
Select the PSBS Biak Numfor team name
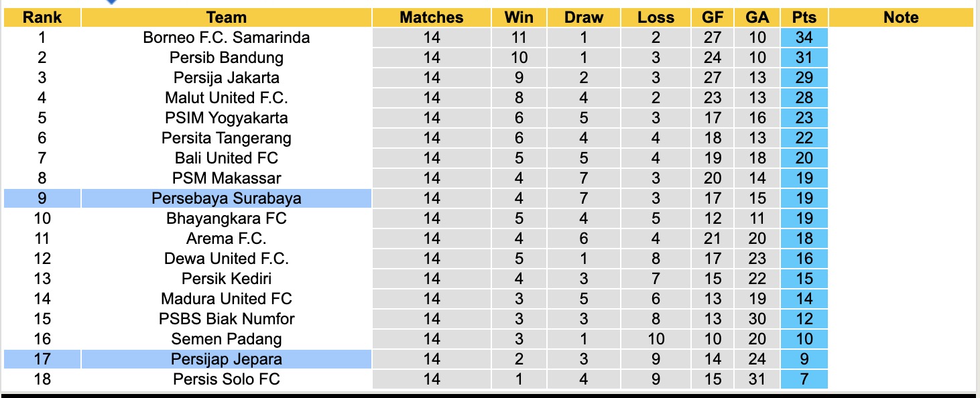tap(227, 319)
